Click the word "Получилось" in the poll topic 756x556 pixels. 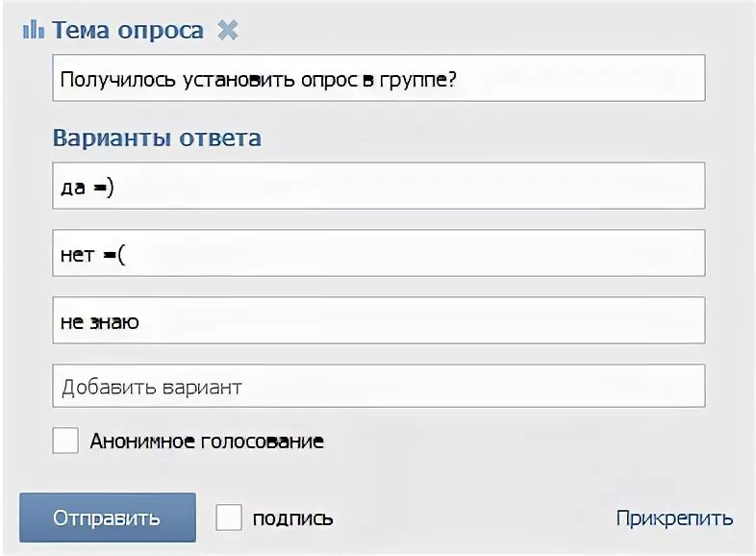[x=117, y=80]
